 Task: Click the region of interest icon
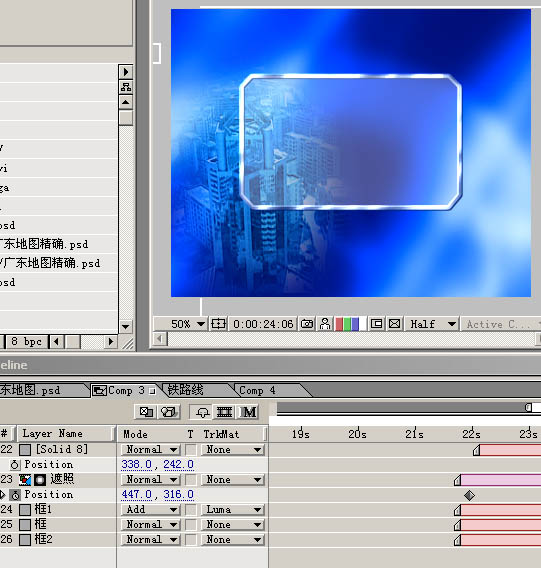[x=376, y=324]
